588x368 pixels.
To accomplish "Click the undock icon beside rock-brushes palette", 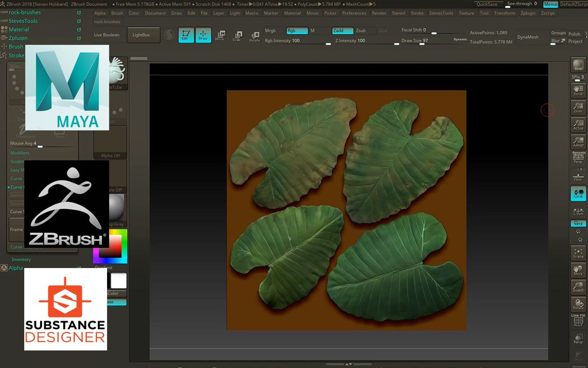I will pos(79,12).
